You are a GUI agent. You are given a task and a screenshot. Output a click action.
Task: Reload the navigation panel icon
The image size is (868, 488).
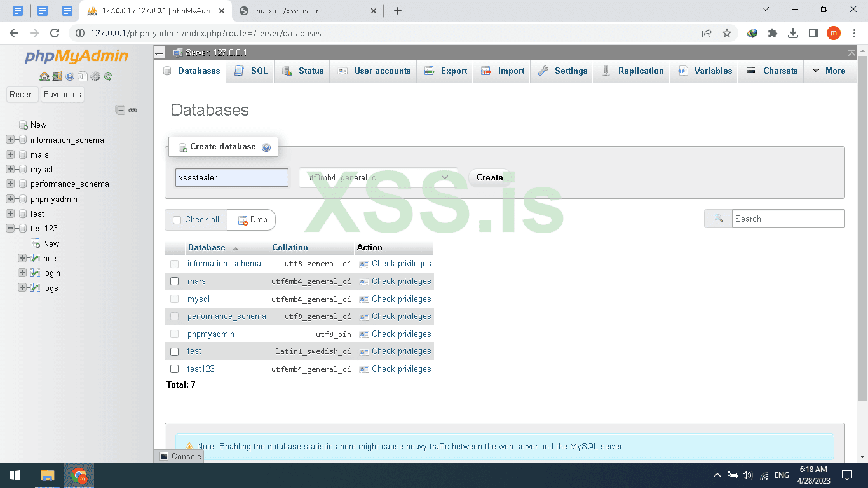tap(108, 76)
